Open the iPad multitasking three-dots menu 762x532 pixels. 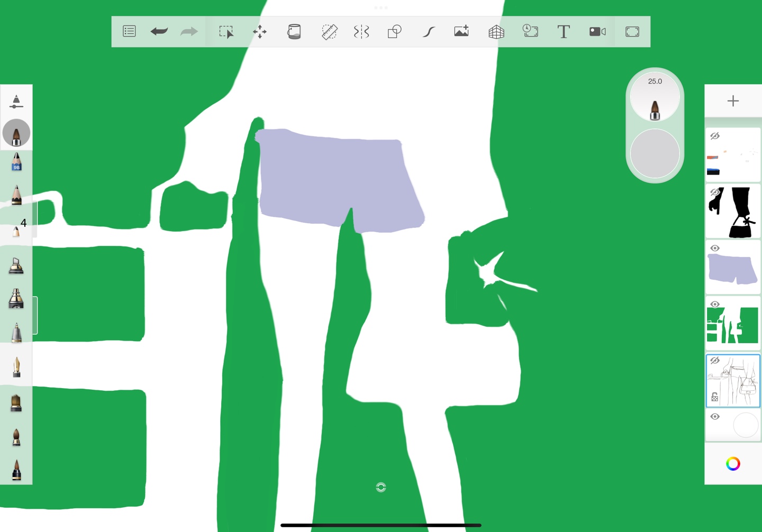click(x=381, y=7)
